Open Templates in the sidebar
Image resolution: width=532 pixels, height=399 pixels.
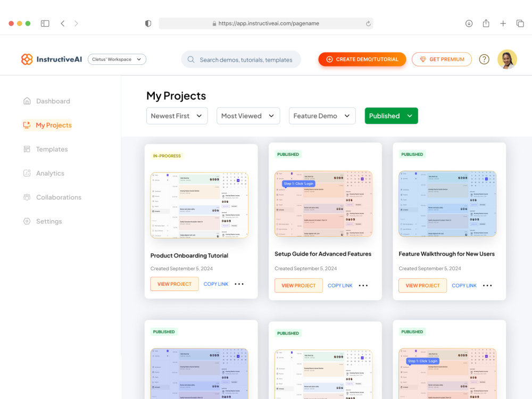(45, 149)
